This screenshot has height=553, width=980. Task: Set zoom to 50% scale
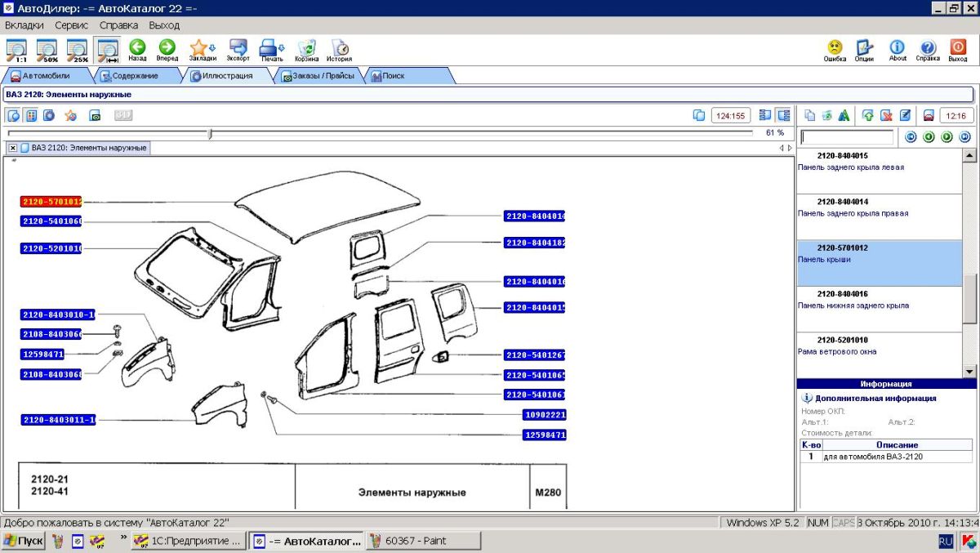[x=47, y=51]
